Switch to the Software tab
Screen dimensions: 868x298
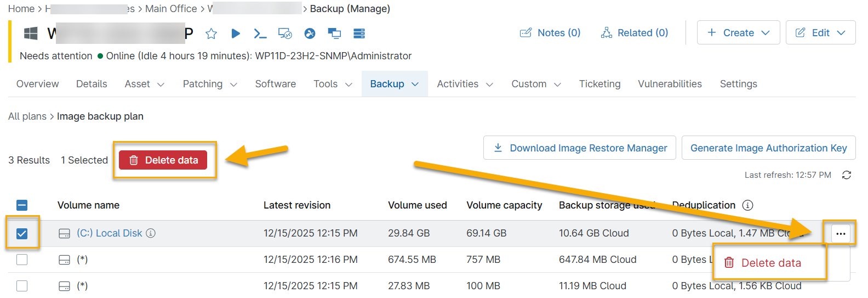click(275, 84)
